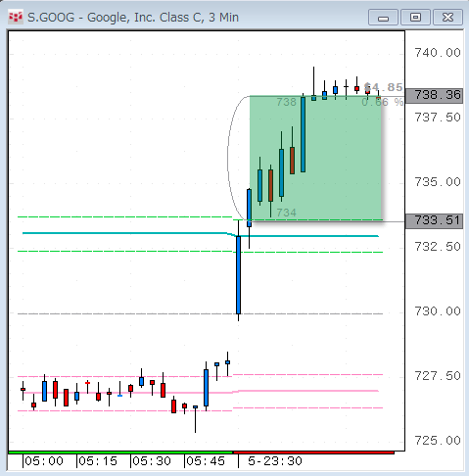Image resolution: width=469 pixels, height=476 pixels.
Task: Click the 727.50 price axis label
Action: tap(438, 376)
